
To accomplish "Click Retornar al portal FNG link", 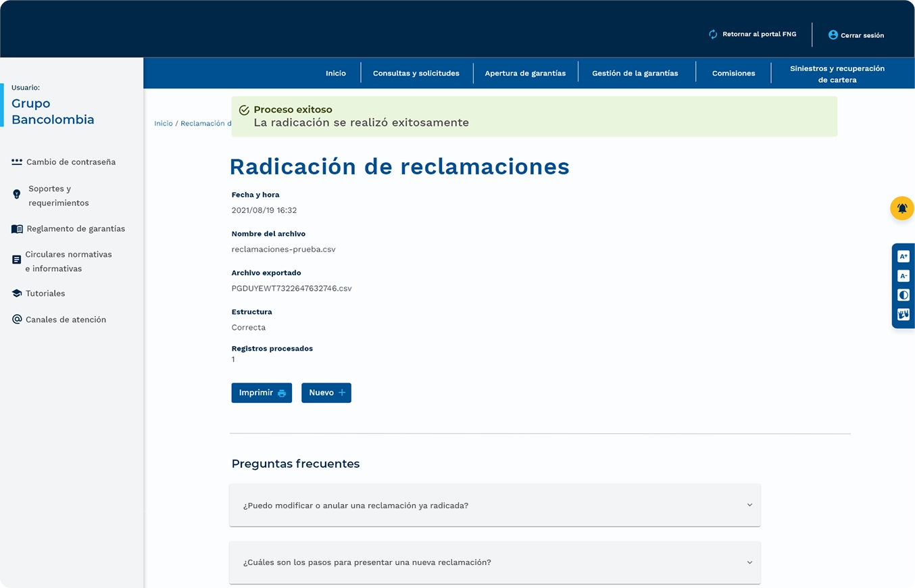I will pos(760,34).
